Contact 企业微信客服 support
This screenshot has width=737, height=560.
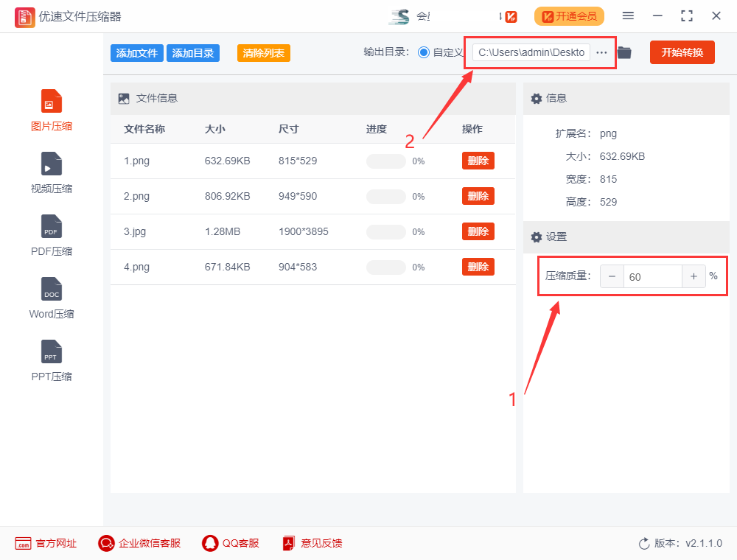point(139,543)
